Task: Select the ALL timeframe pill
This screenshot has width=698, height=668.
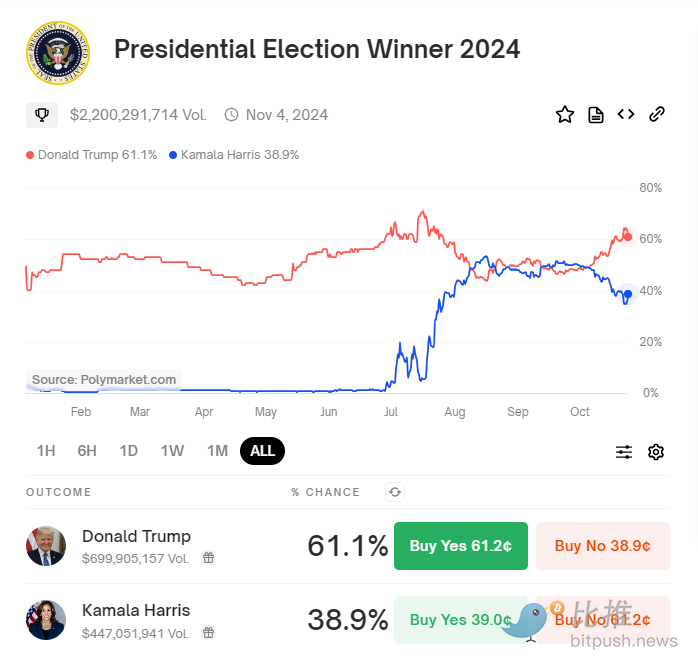Action: click(x=263, y=451)
